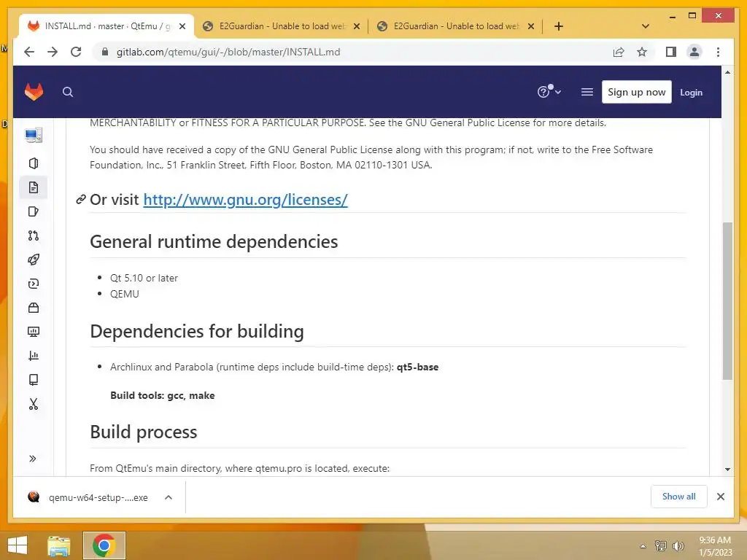747x560 pixels.
Task: Expand the sidebar with double chevron
Action: click(32, 459)
